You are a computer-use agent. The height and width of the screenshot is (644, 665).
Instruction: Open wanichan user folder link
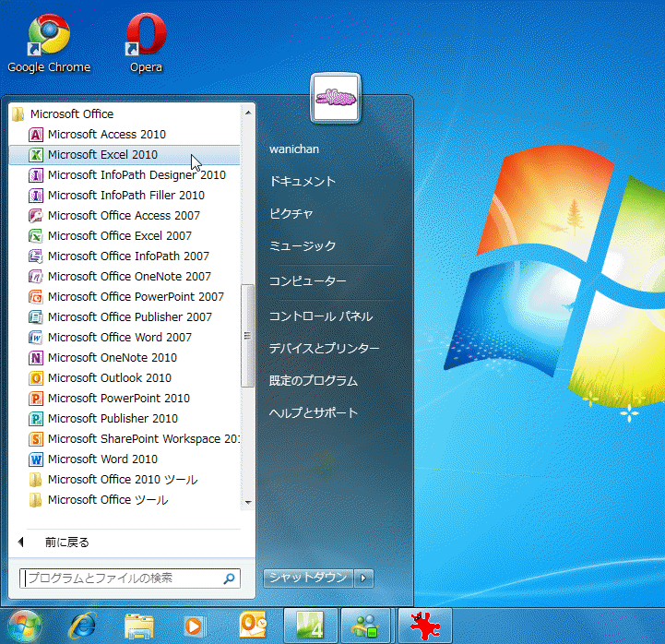(x=294, y=149)
